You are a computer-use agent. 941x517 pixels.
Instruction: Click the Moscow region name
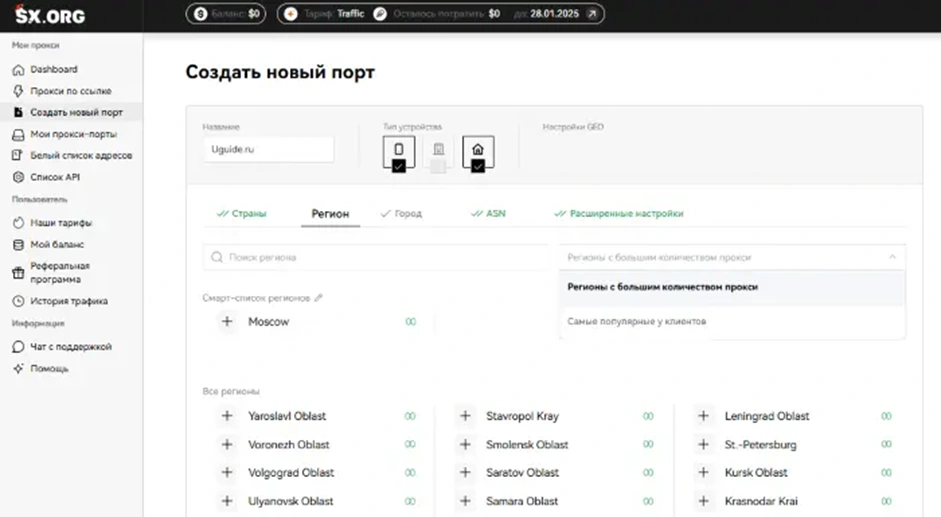pyautogui.click(x=269, y=322)
